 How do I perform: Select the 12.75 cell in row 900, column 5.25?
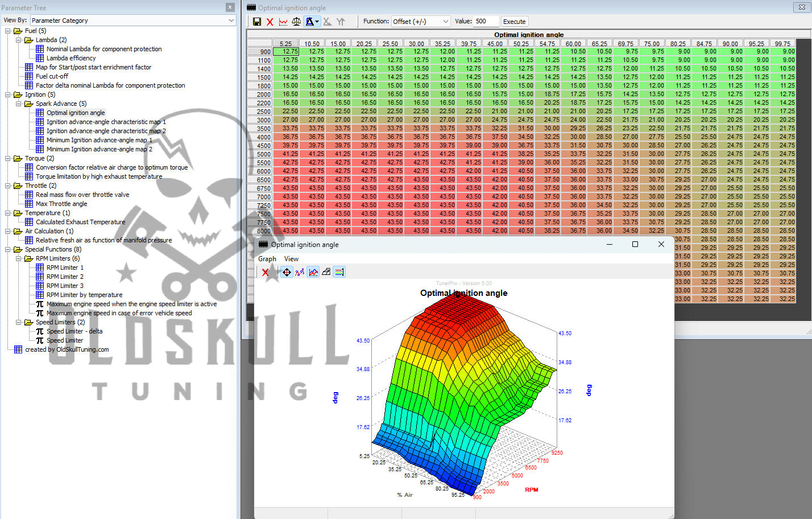point(285,51)
